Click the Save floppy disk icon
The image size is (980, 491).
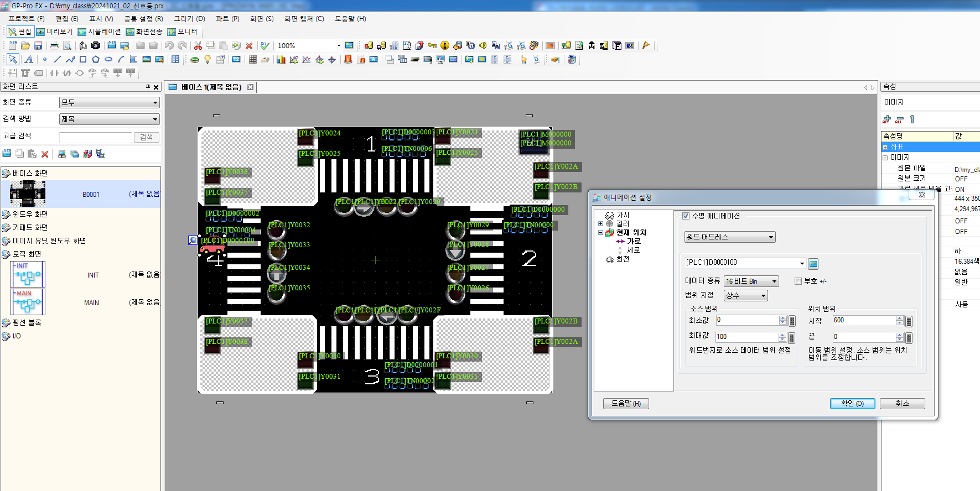(x=38, y=45)
